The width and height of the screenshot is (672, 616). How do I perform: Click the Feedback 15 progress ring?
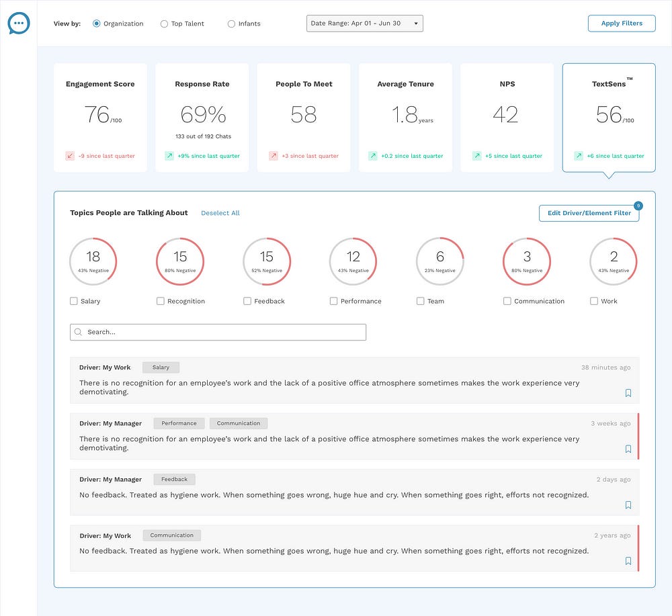coord(267,262)
